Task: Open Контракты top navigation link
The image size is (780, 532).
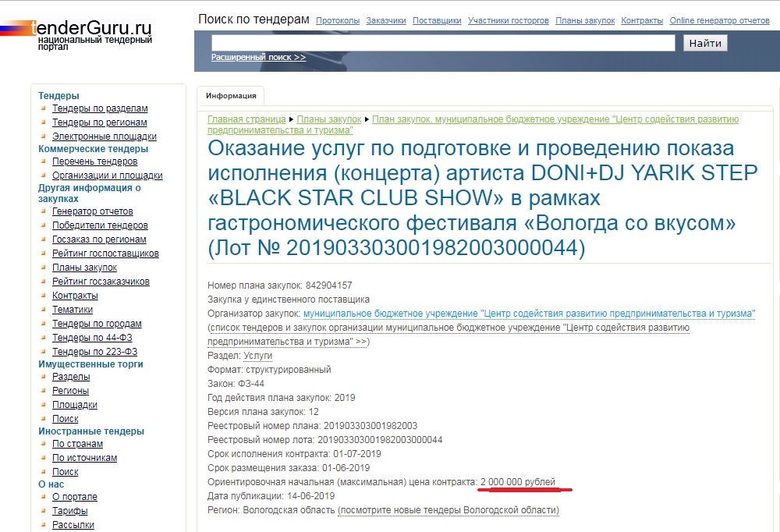Action: (x=642, y=20)
